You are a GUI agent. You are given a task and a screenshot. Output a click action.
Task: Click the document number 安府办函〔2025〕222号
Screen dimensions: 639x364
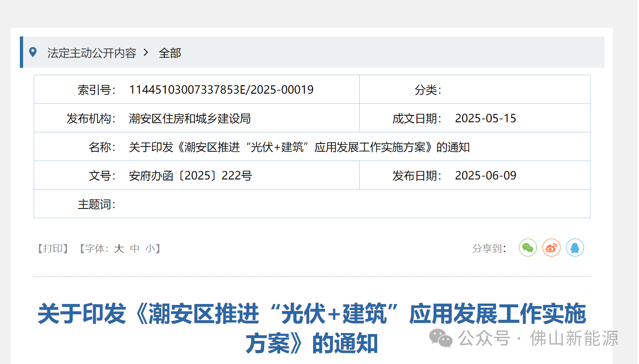point(190,176)
